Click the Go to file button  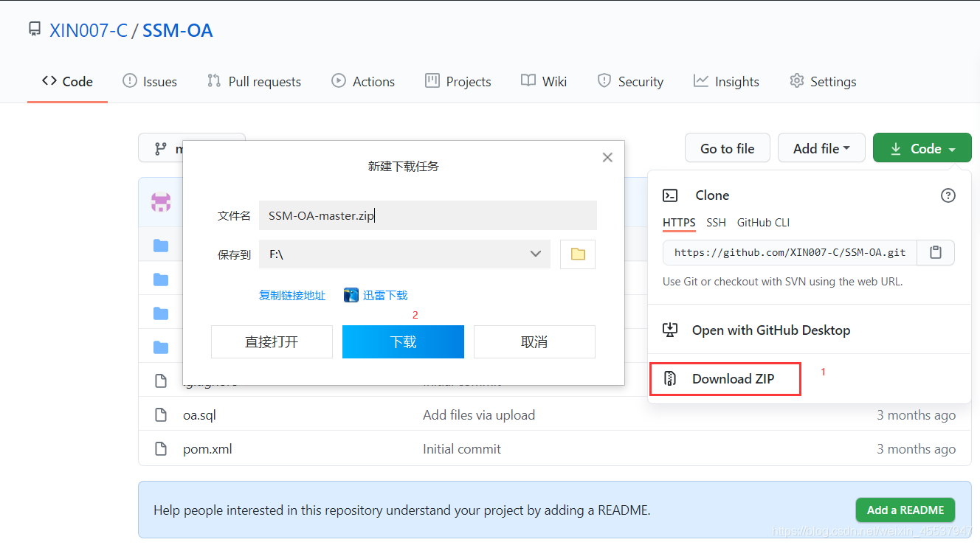coord(728,148)
